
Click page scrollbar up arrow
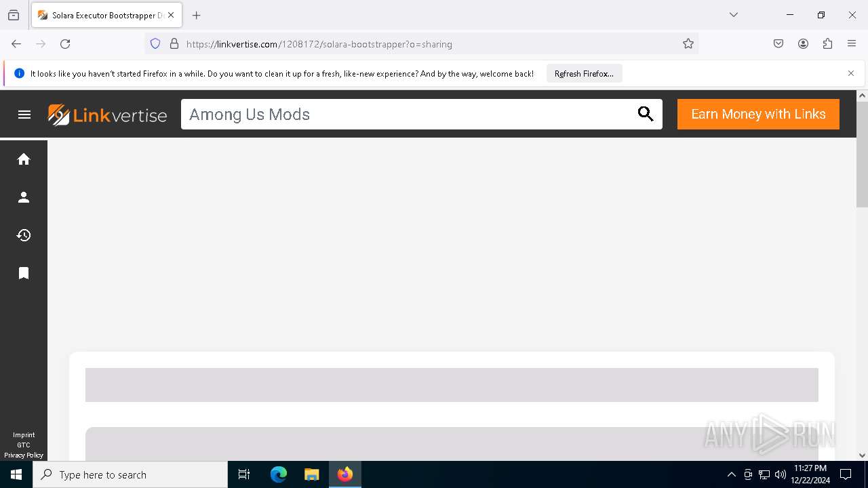(862, 96)
